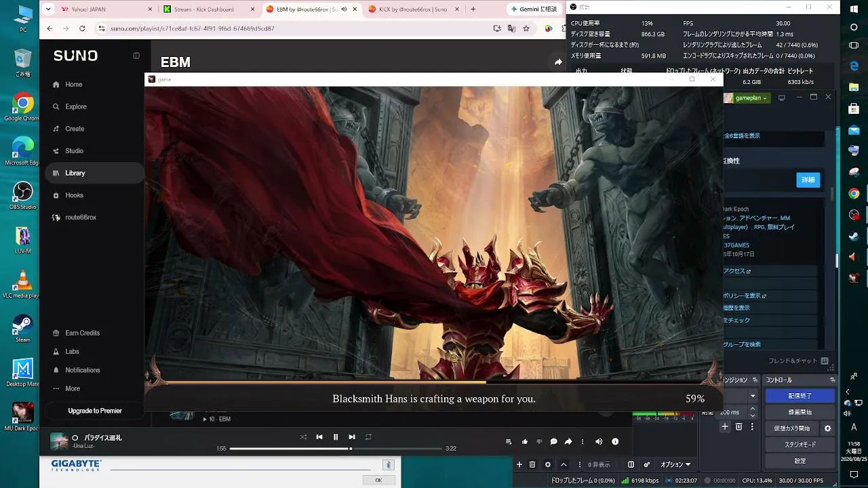Screen dimensions: 868x488
Task: Switch to the KICK by @route66rox tab
Action: click(x=411, y=9)
